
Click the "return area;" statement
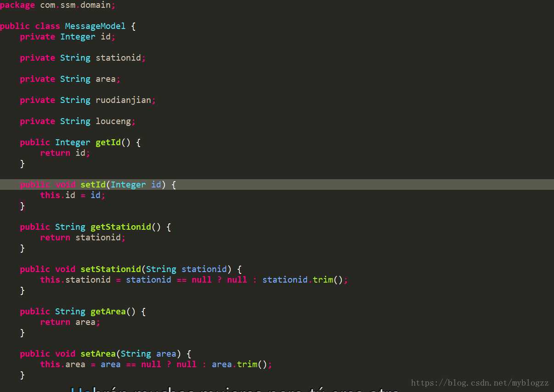coord(70,322)
